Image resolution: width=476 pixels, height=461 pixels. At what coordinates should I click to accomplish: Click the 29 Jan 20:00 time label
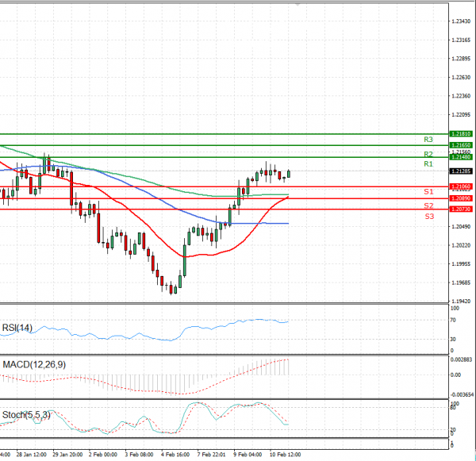[x=67, y=455]
